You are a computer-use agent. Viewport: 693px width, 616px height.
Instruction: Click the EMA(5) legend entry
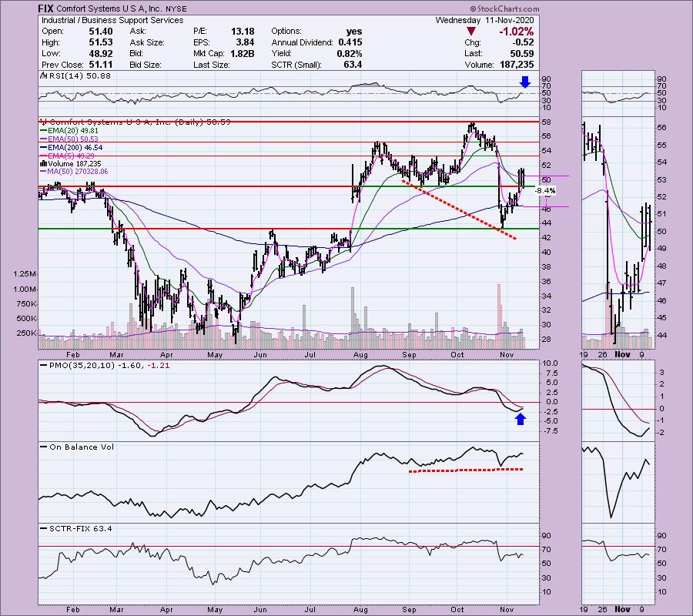(x=68, y=156)
